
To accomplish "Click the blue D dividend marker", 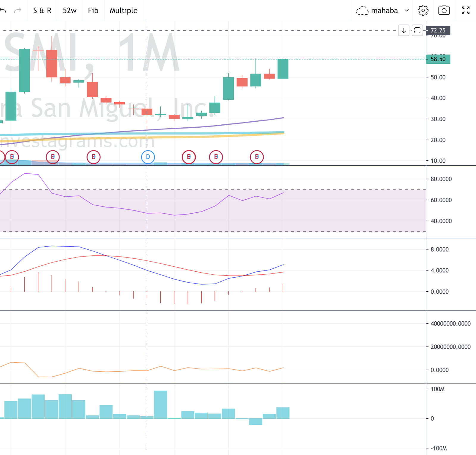I will (148, 157).
